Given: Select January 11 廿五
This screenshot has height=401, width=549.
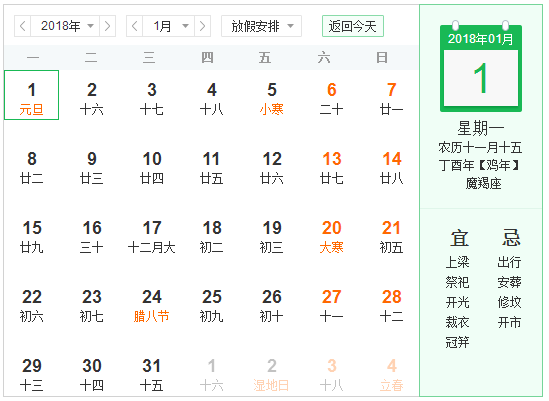Looking at the screenshot, I should [212, 167].
